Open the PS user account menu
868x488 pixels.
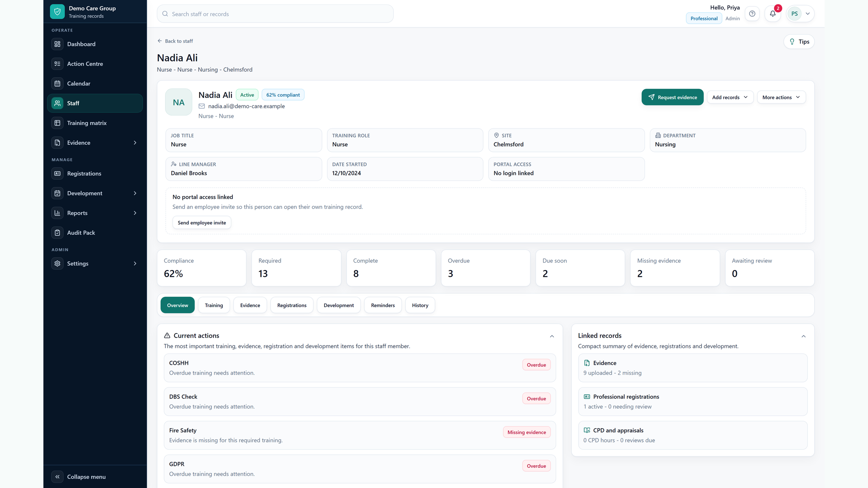[800, 14]
